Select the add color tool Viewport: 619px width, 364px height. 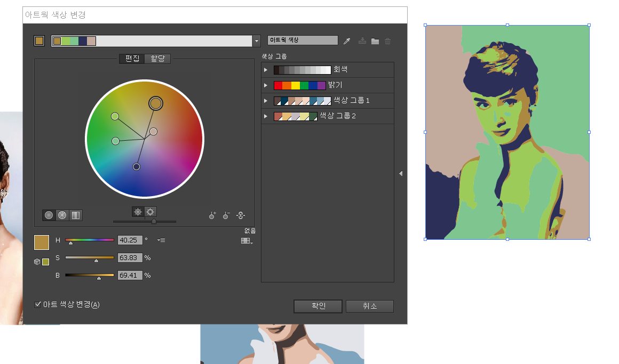coord(212,215)
